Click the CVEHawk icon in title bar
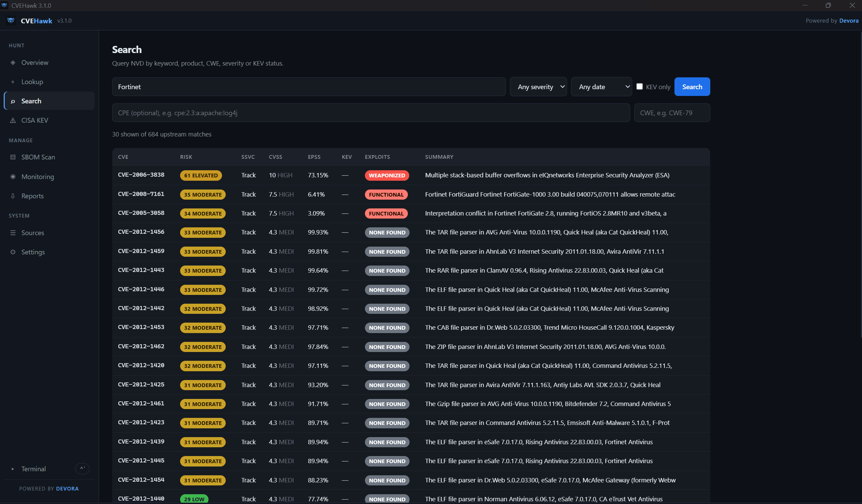 tap(4, 5)
